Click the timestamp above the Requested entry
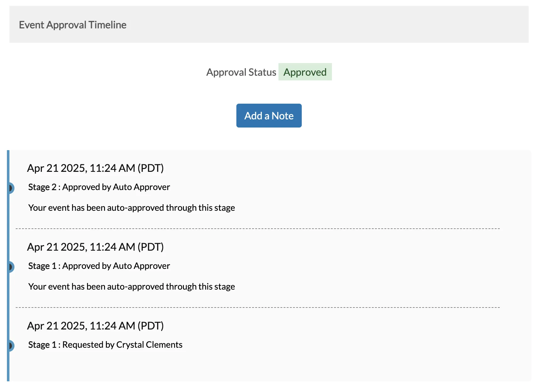540x392 pixels. click(x=95, y=326)
